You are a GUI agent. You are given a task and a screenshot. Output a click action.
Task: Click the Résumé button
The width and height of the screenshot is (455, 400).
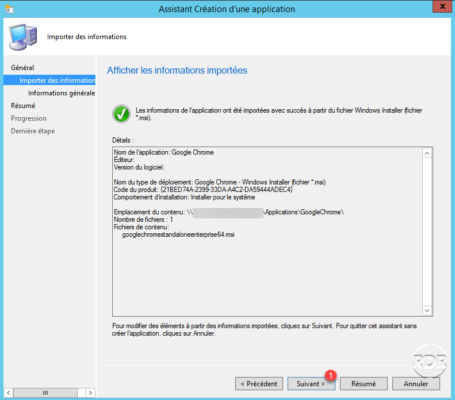pos(364,384)
